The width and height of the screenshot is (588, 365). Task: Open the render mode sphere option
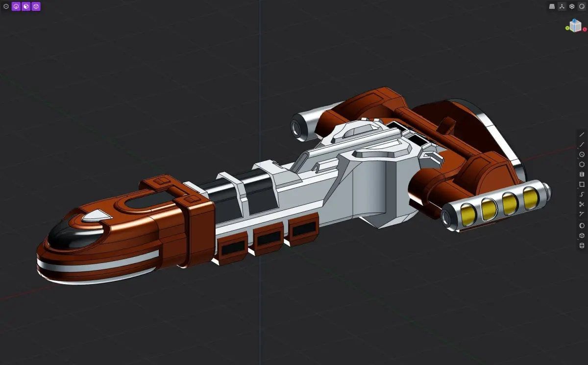click(x=582, y=6)
